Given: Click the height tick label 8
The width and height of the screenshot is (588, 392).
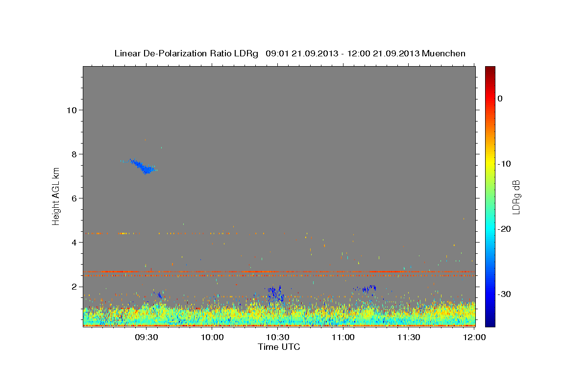Looking at the screenshot, I should [x=74, y=154].
